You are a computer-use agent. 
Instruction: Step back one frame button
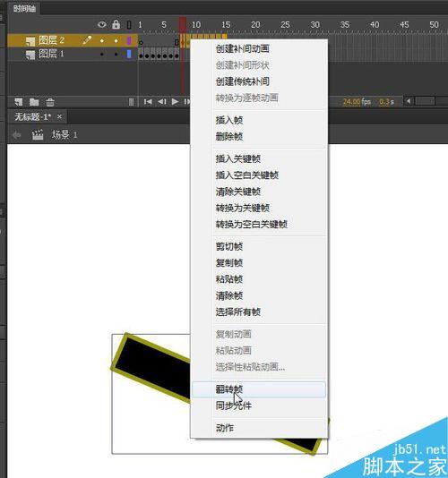[162, 101]
